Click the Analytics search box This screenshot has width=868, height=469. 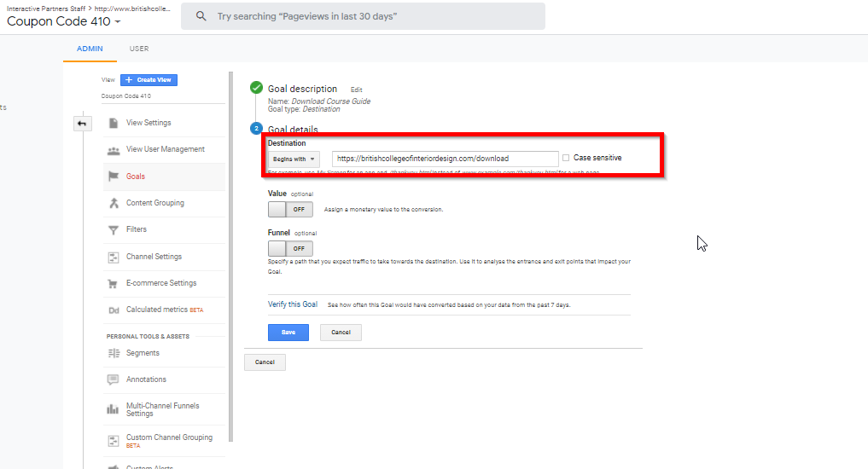click(363, 16)
